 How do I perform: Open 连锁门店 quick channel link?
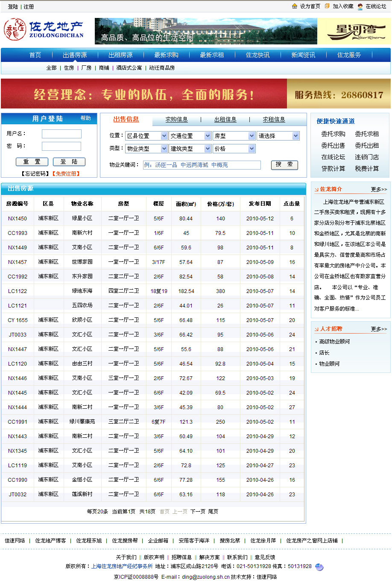coord(367,157)
